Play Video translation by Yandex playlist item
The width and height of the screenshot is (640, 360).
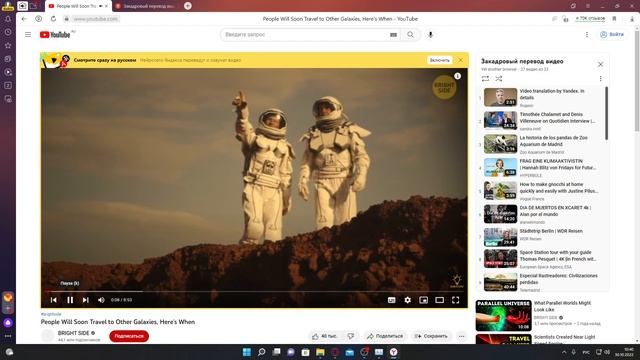coord(541,98)
